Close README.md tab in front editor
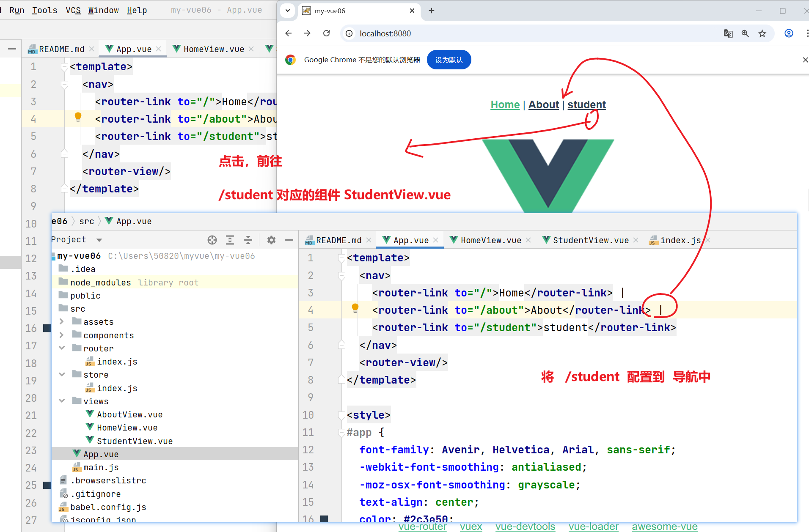This screenshot has width=809, height=532. (x=369, y=240)
